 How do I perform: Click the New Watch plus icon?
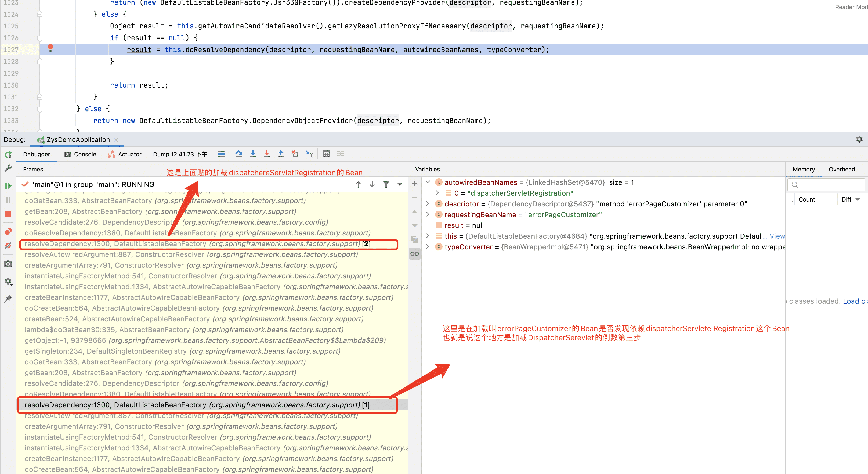coord(414,184)
